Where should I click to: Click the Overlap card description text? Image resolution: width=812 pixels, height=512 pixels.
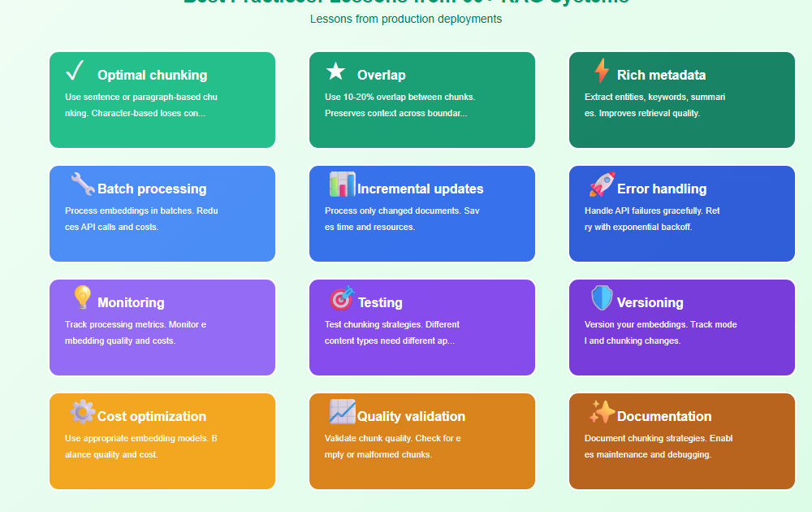[x=400, y=105]
